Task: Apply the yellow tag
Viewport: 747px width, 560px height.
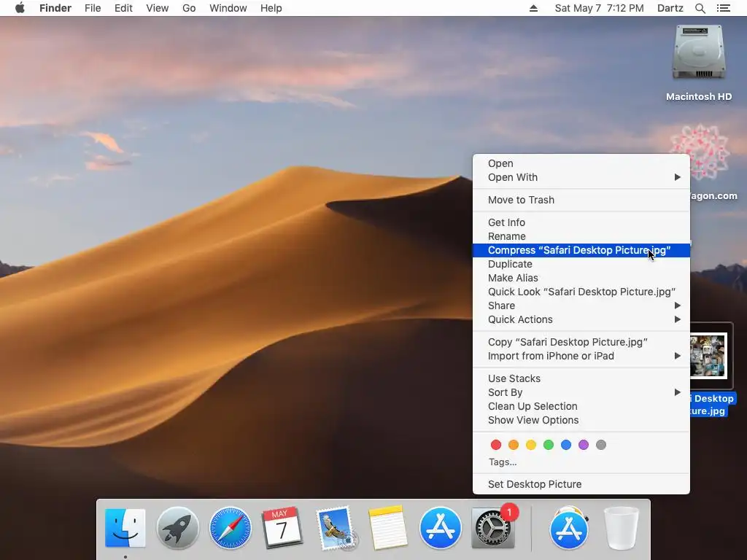Action: pyautogui.click(x=531, y=445)
